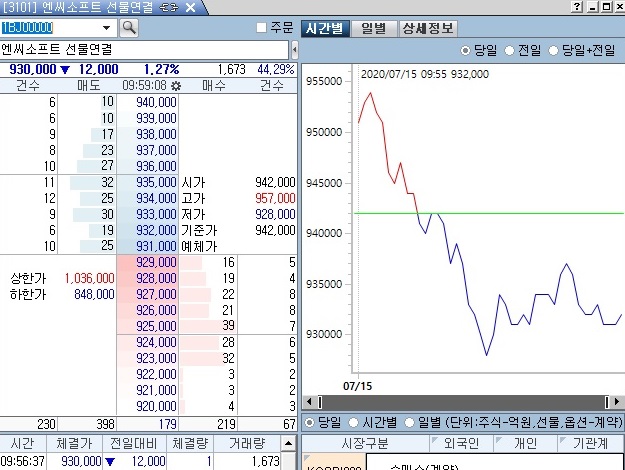Select 시간별 radio button below chart
The image size is (625, 470).
point(353,423)
